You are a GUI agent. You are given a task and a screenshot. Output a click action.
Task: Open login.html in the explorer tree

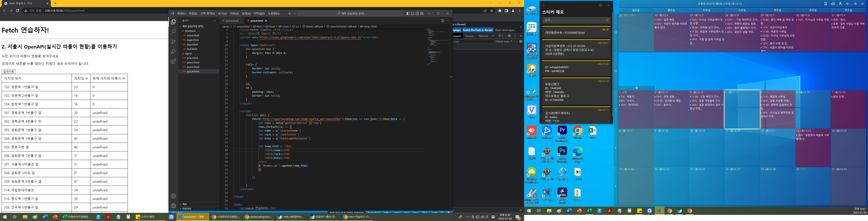pyautogui.click(x=193, y=40)
